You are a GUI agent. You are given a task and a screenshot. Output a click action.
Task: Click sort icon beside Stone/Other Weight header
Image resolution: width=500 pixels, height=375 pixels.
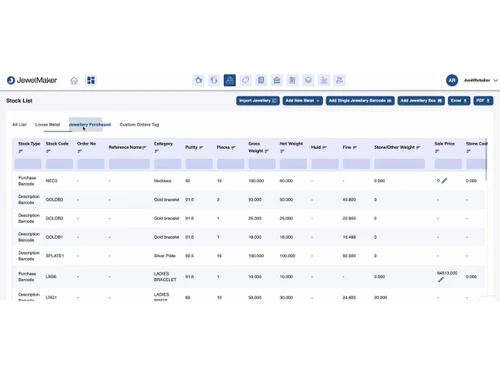[x=418, y=147]
